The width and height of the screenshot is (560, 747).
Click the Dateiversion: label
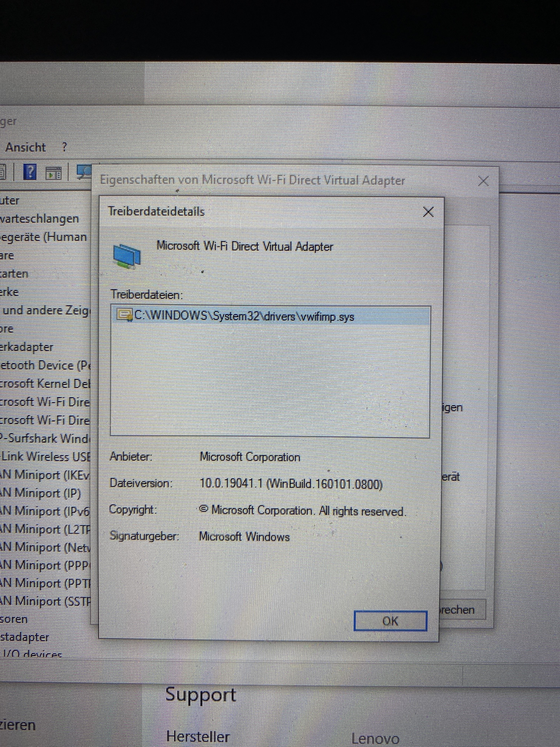click(141, 483)
